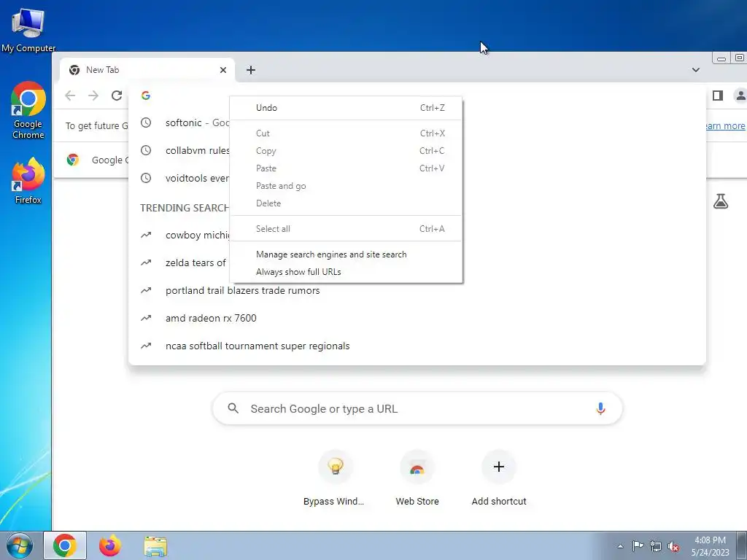Viewport: 747px width, 560px height.
Task: Click the search magnifier icon
Action: 233,408
